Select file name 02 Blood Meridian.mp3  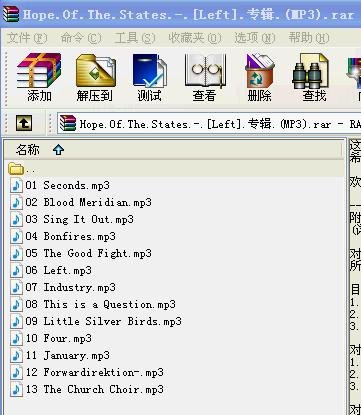click(x=89, y=202)
